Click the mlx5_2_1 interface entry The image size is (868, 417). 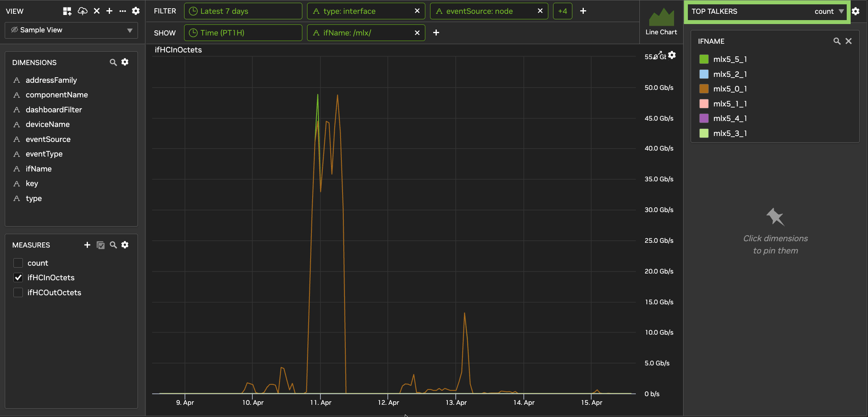pos(730,74)
